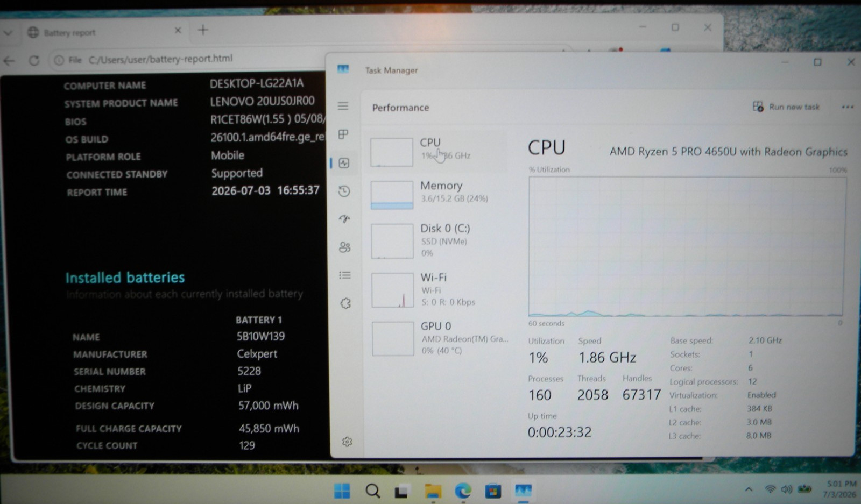Viewport: 861px width, 504px height.
Task: Click the L3 cache 8.0 MB value
Action: (758, 435)
